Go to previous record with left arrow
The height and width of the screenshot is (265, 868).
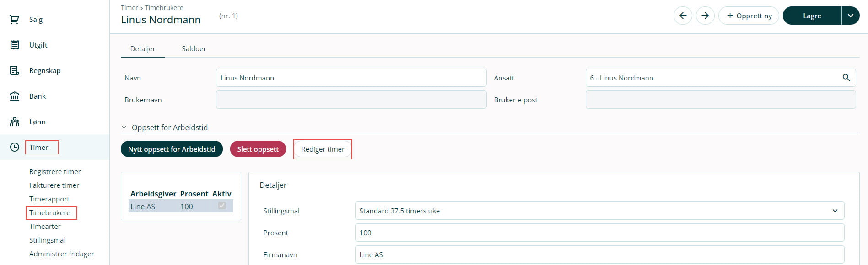[x=683, y=16]
